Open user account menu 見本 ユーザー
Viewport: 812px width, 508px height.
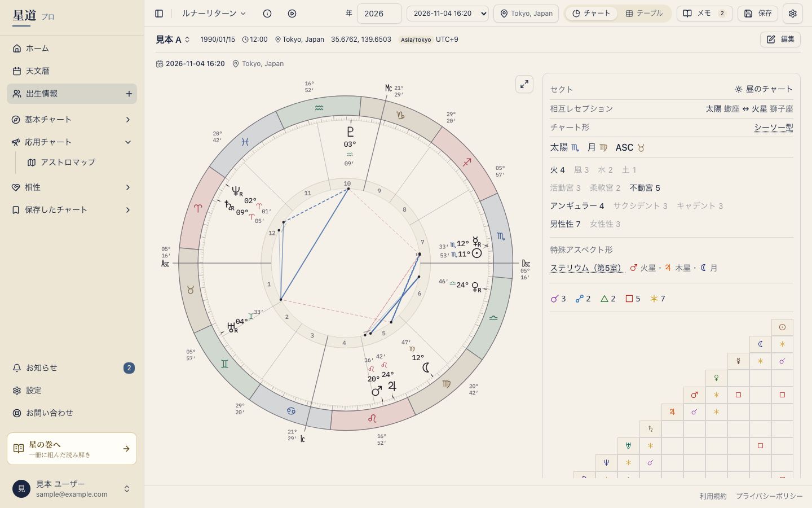coord(72,489)
